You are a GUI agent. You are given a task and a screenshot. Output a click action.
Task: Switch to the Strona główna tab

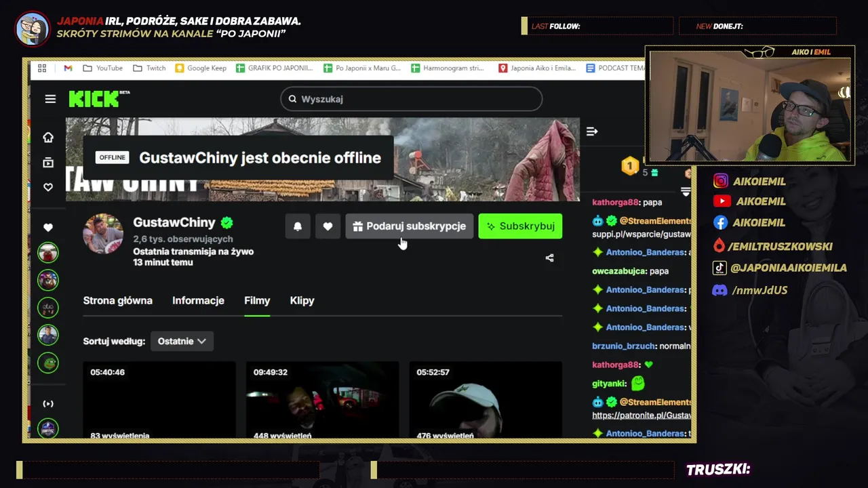[x=118, y=300]
